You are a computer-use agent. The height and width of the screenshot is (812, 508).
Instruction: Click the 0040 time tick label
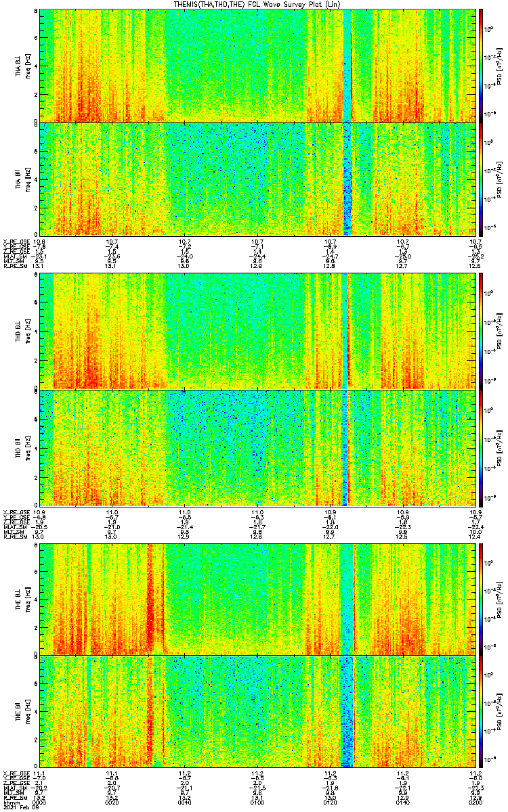point(185,801)
